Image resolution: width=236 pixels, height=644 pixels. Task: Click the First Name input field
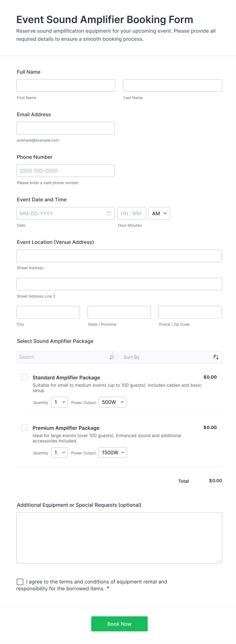point(66,86)
